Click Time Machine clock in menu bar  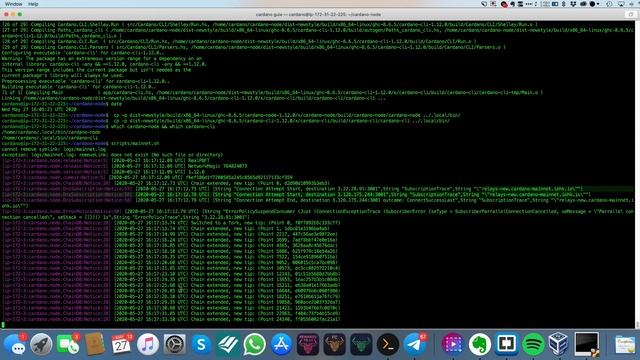pos(609,4)
